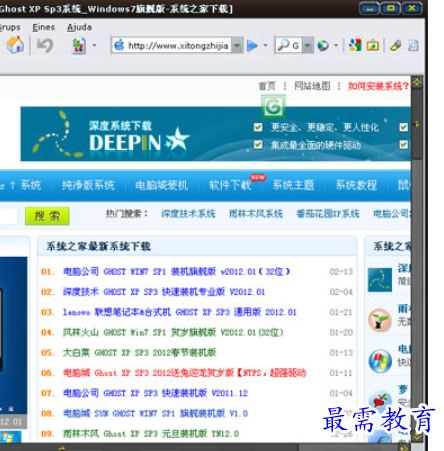The height and width of the screenshot is (451, 444).
Task: Open the dropdown arrow beside the bookmark page icon
Action: pos(94,45)
